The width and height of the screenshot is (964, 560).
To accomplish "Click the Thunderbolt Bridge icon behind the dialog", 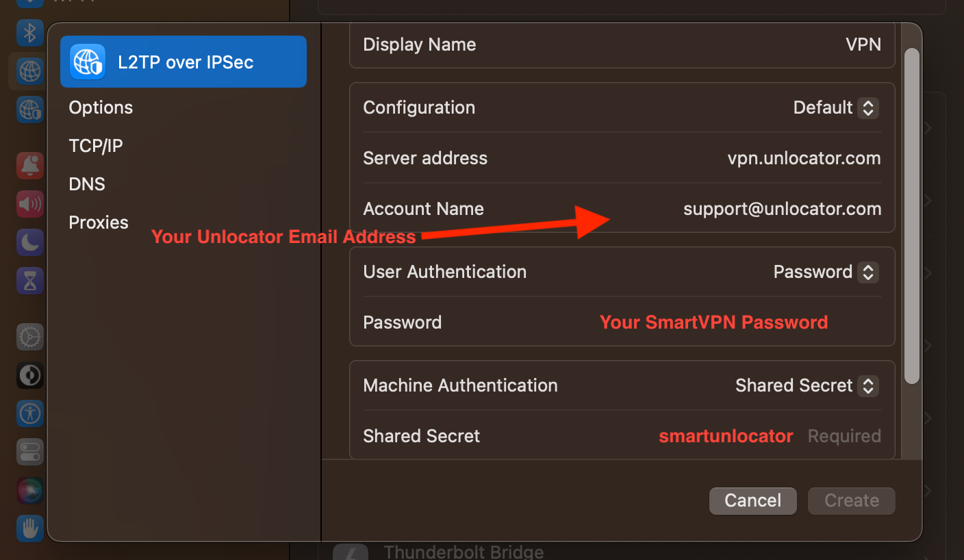I will (351, 552).
